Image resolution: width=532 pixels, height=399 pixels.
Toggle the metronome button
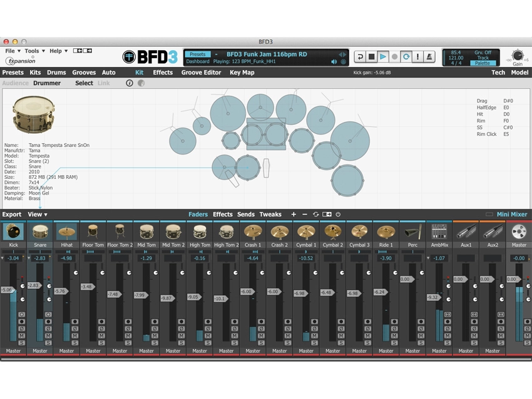coord(429,57)
